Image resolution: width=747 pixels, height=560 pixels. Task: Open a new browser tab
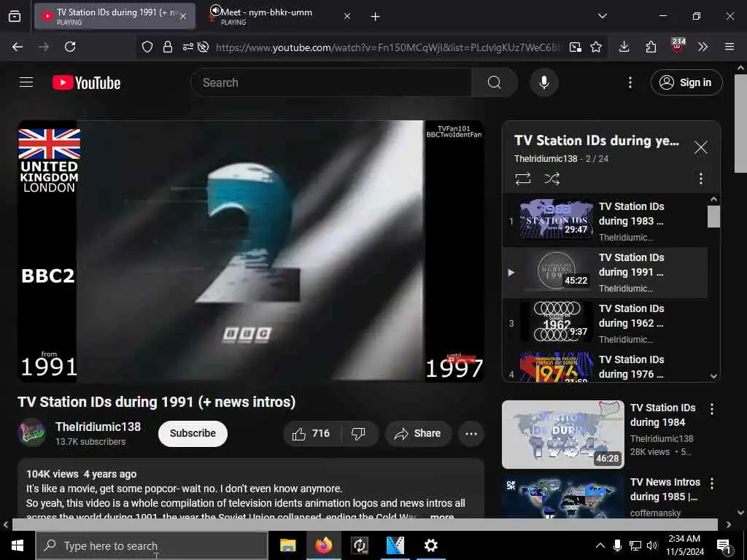(x=375, y=17)
